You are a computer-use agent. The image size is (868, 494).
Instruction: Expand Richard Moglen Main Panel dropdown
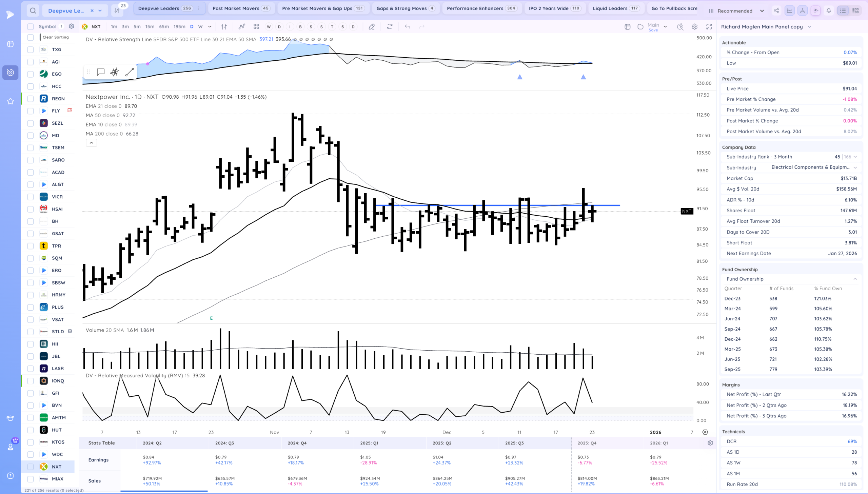point(809,27)
